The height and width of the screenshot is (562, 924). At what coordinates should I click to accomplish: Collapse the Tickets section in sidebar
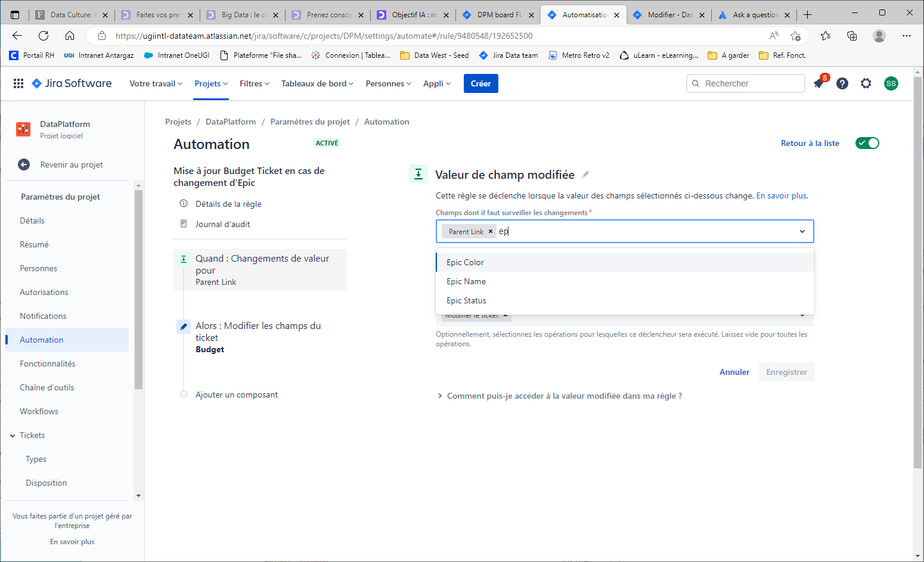point(13,436)
